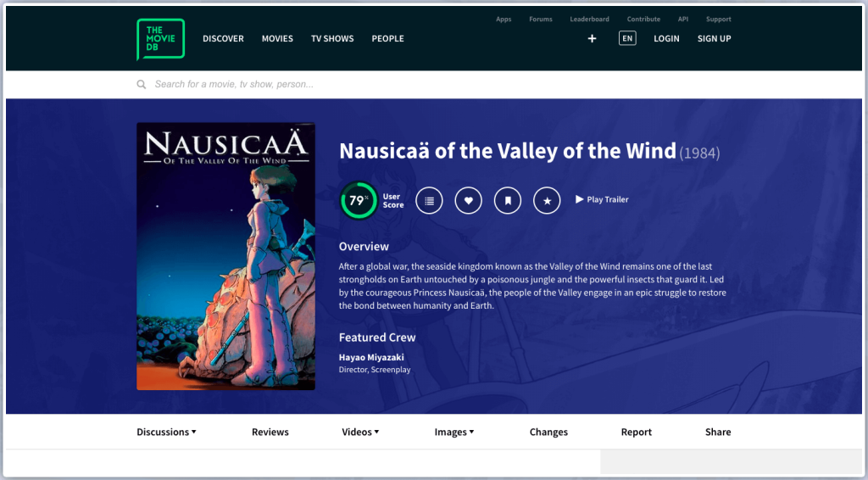Click the Featured Crew heading
The width and height of the screenshot is (868, 480).
(377, 338)
